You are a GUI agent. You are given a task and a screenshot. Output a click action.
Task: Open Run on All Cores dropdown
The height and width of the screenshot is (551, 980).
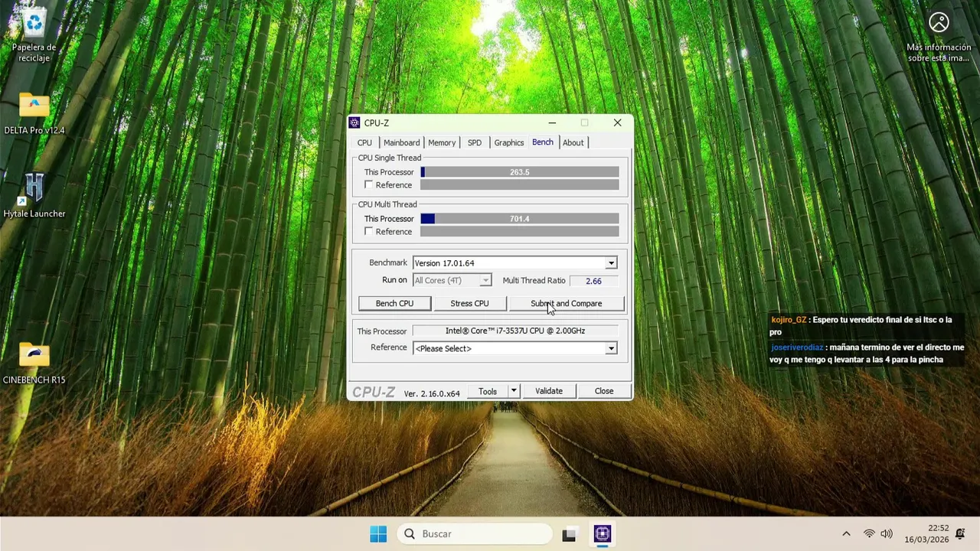[452, 281]
